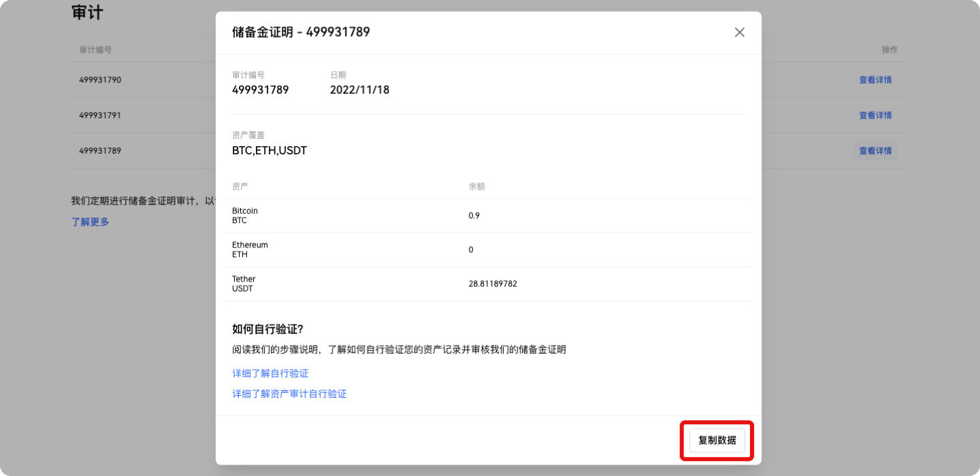Follow the 了解更多 link
This screenshot has width=980, height=476.
pyautogui.click(x=90, y=222)
